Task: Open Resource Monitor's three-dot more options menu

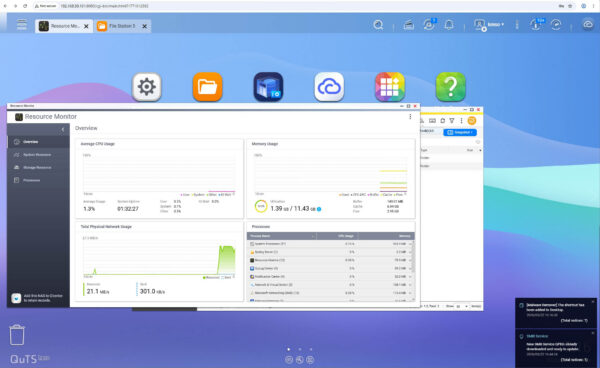Action: tap(410, 117)
